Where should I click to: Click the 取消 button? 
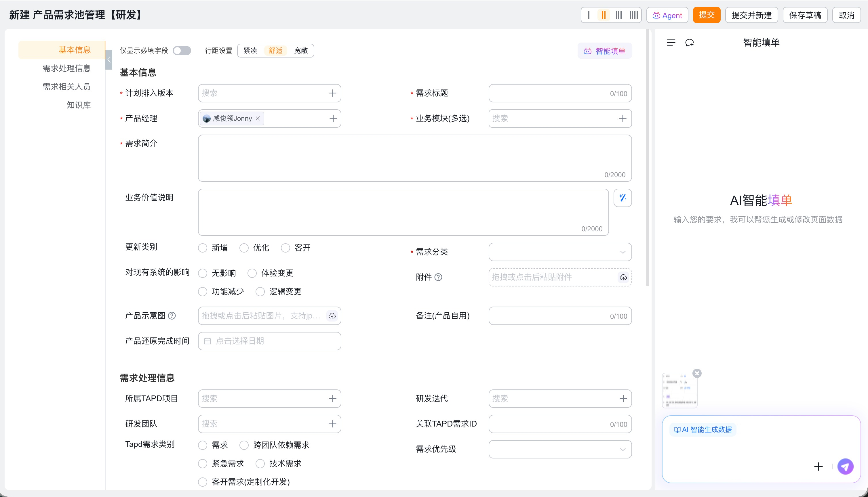click(846, 15)
